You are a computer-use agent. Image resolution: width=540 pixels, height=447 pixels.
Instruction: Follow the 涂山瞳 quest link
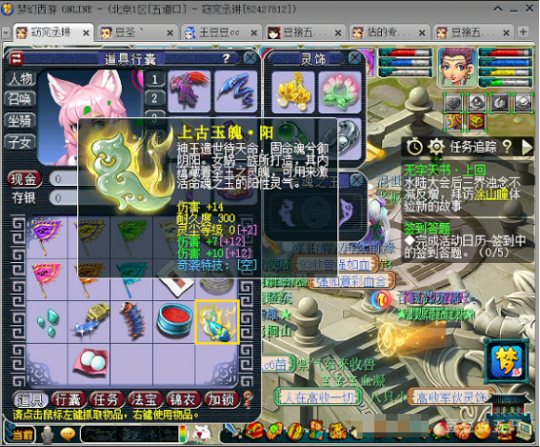click(x=491, y=194)
